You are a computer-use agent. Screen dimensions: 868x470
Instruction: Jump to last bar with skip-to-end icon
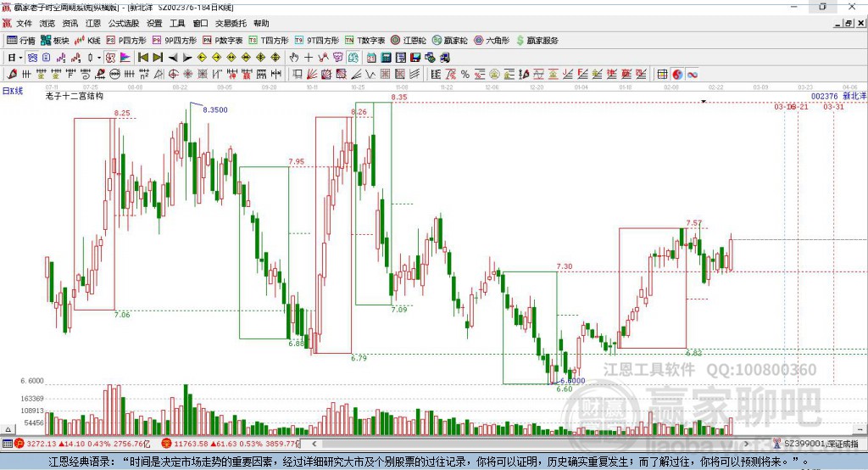coord(158,58)
